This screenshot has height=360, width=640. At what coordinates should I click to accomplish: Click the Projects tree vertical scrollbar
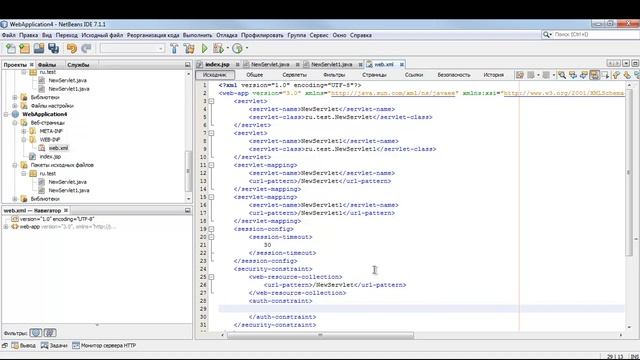tap(188, 171)
